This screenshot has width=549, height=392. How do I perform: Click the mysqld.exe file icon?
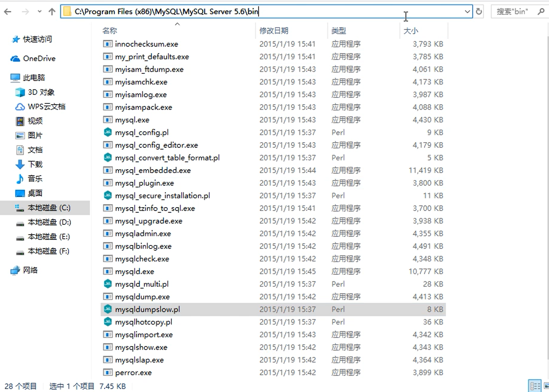tap(108, 271)
